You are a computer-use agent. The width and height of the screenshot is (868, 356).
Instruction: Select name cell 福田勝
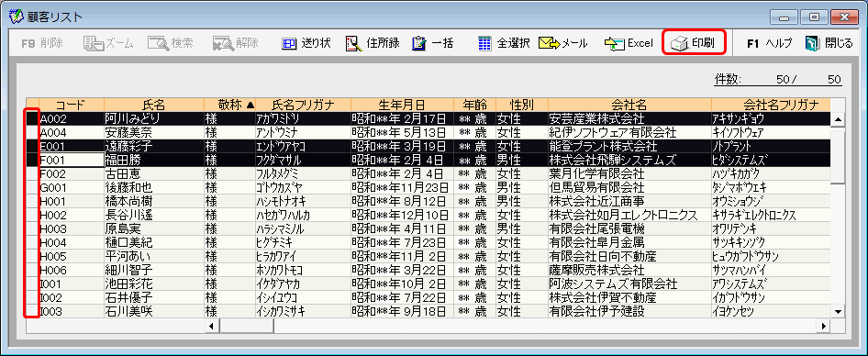(x=154, y=160)
